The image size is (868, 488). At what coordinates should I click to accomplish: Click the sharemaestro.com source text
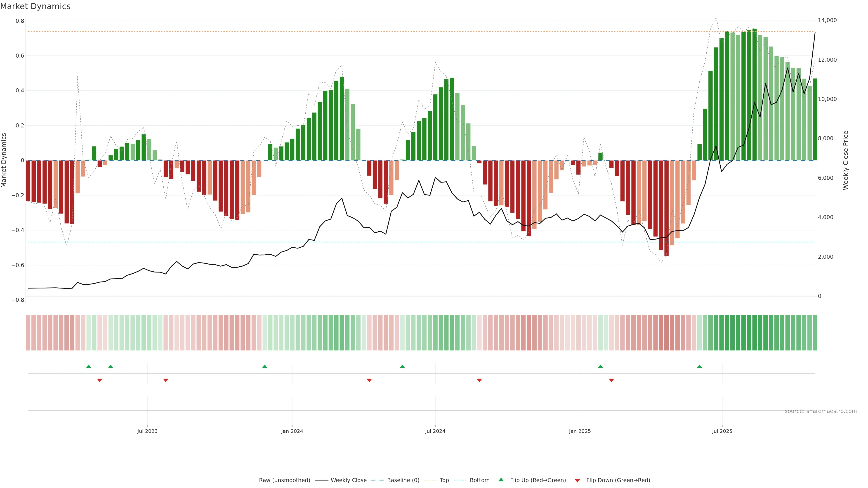(x=821, y=411)
